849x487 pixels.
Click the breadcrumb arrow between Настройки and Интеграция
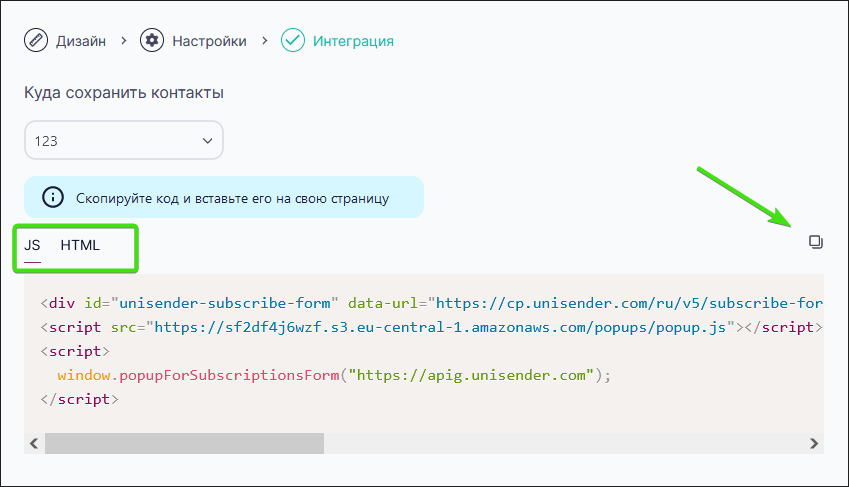[265, 41]
